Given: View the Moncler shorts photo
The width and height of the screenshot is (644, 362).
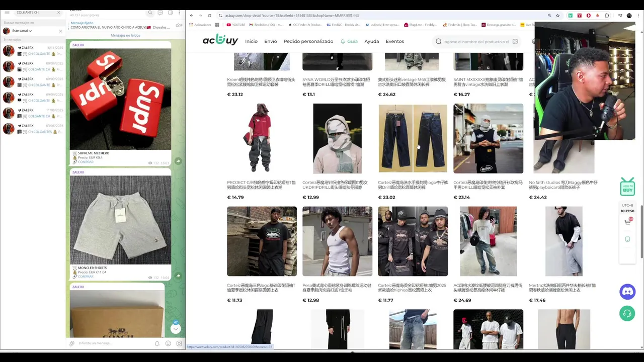Looking at the screenshot, I should [x=120, y=220].
